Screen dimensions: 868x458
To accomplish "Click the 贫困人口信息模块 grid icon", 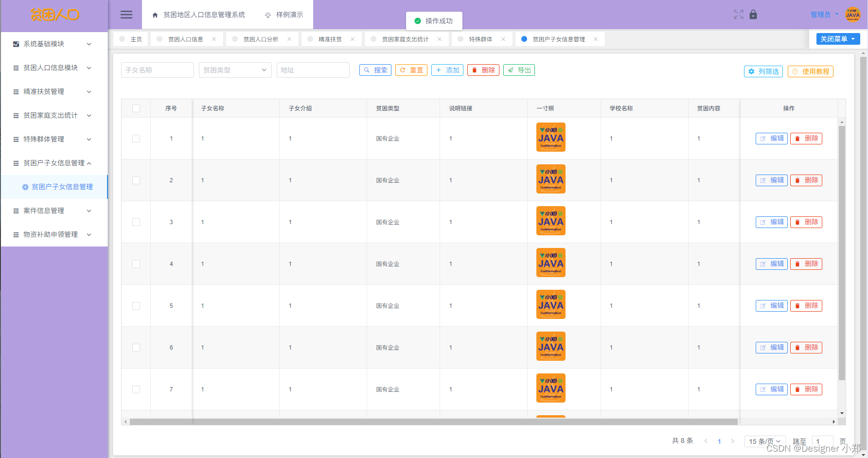I will (16, 68).
